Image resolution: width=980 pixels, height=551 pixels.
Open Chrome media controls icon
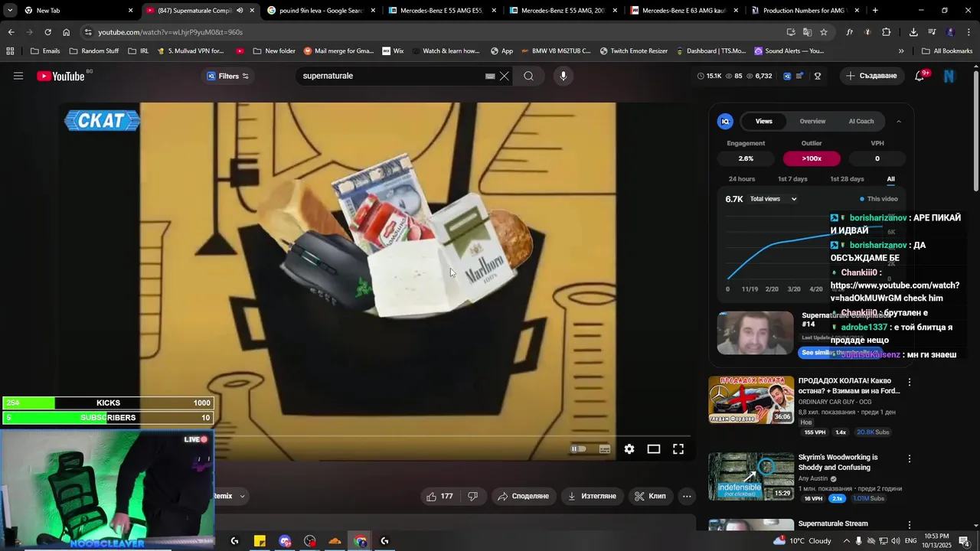(x=932, y=32)
